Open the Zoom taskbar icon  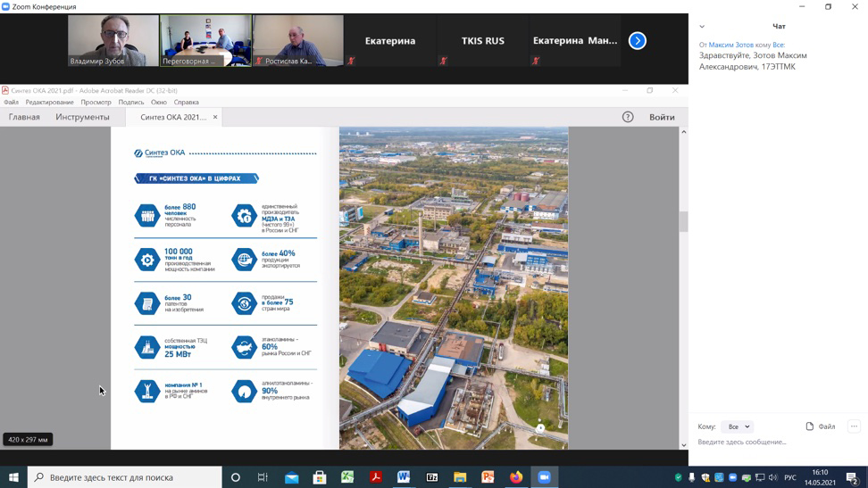544,477
